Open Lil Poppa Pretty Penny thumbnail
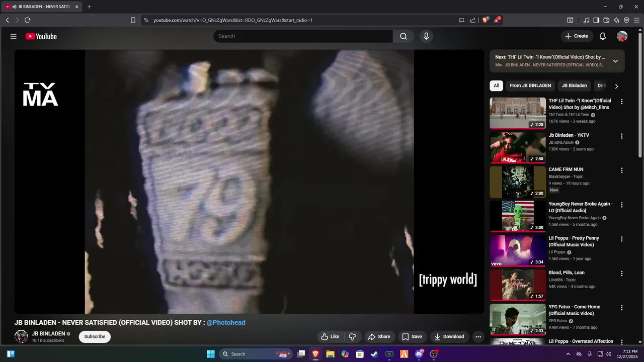 pyautogui.click(x=518, y=251)
